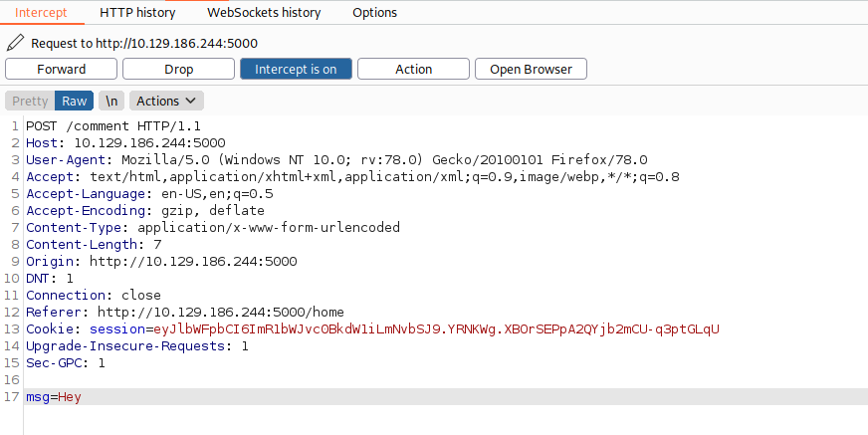Image resolution: width=868 pixels, height=435 pixels.
Task: Toggle the \n non-printable characters button
Action: pyautogui.click(x=111, y=101)
